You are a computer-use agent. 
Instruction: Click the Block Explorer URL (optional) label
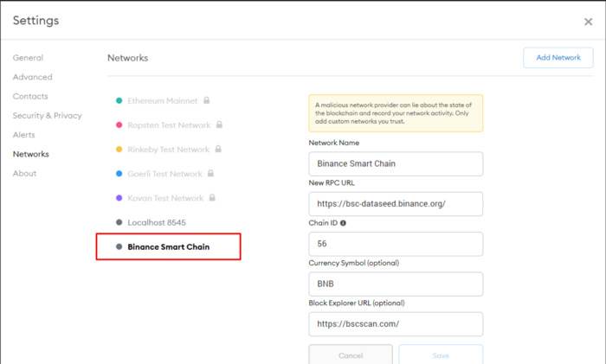click(x=357, y=303)
